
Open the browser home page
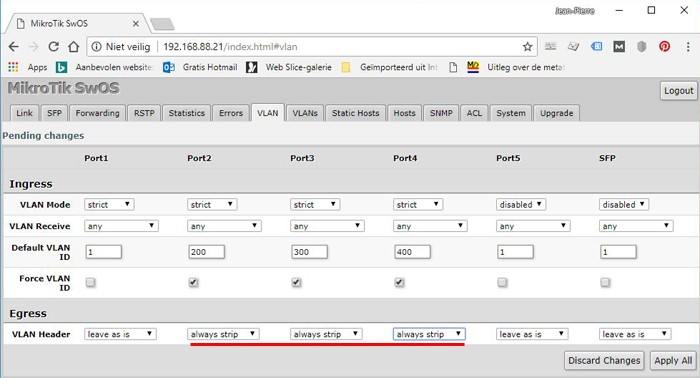tap(74, 46)
